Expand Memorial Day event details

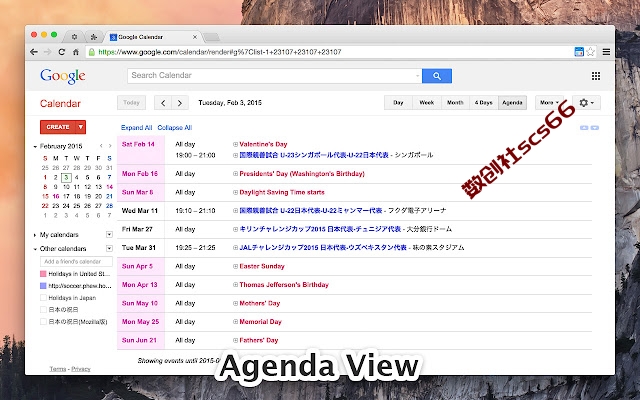(x=236, y=322)
